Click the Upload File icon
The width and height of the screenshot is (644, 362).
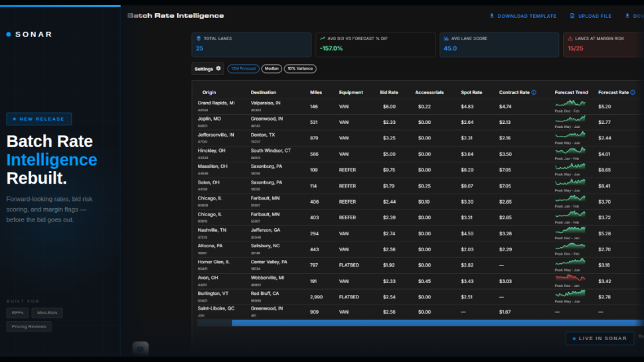(x=572, y=16)
